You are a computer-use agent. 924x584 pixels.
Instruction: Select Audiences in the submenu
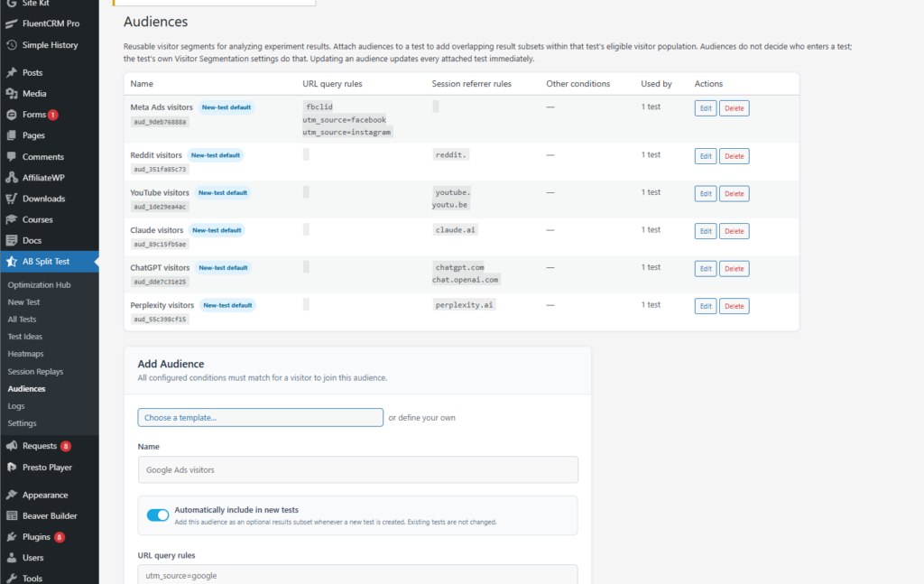pos(26,389)
